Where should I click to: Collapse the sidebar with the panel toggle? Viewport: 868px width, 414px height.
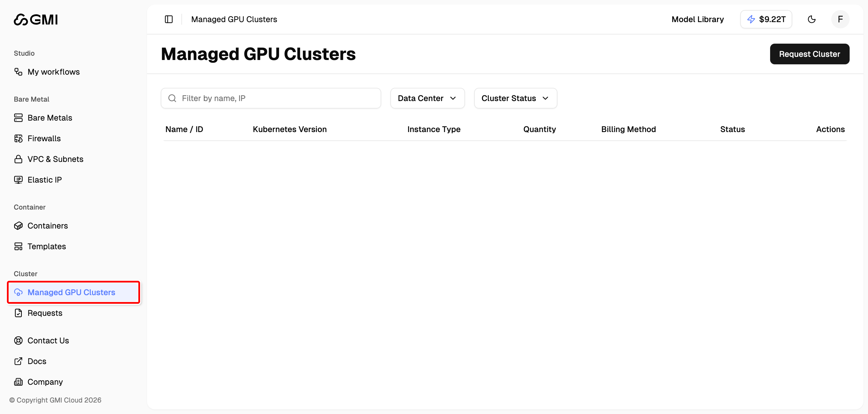click(x=168, y=19)
